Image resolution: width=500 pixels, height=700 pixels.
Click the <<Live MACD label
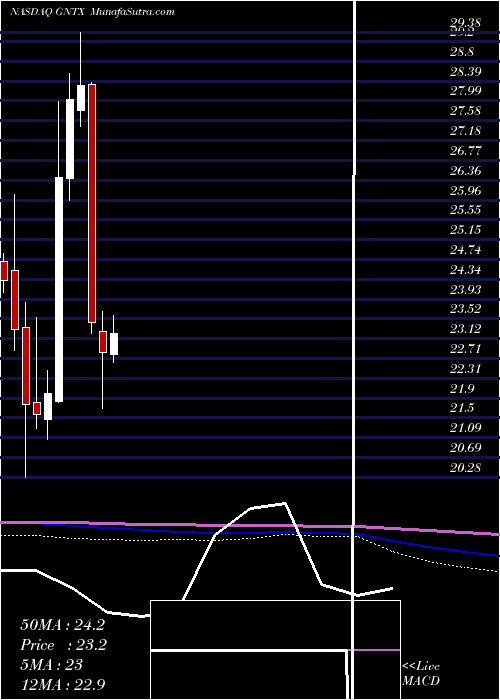click(421, 674)
